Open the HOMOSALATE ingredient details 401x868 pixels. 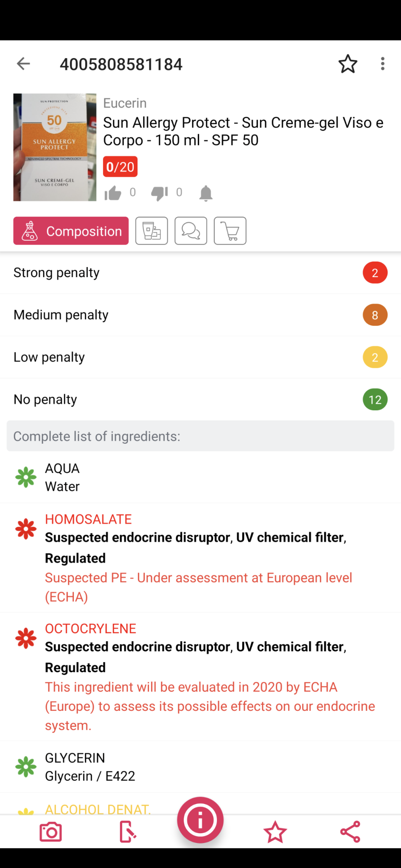tap(88, 519)
